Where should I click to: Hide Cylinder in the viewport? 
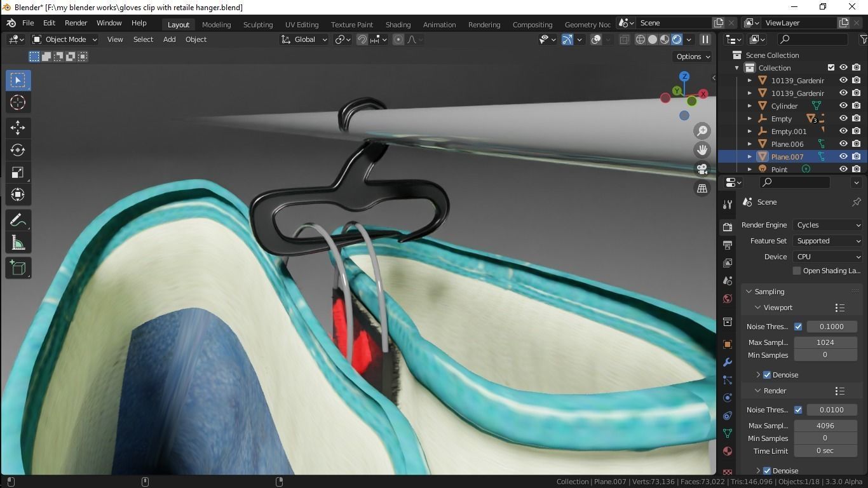[844, 105]
